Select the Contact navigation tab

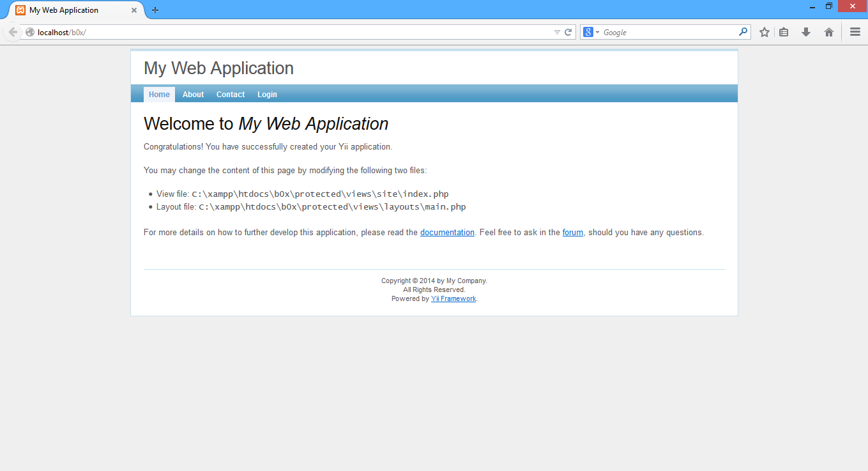[x=230, y=94]
